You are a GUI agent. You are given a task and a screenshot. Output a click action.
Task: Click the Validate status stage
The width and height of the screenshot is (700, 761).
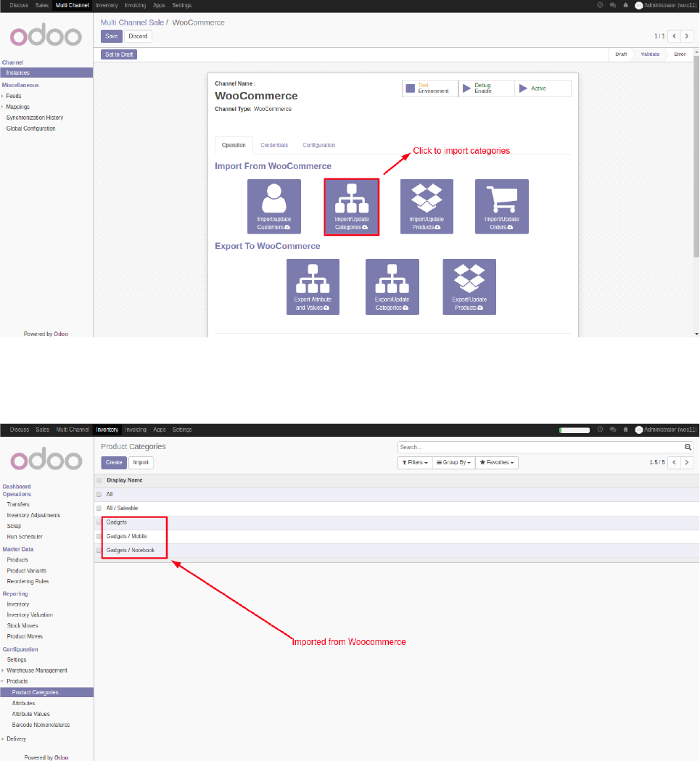[x=650, y=54]
